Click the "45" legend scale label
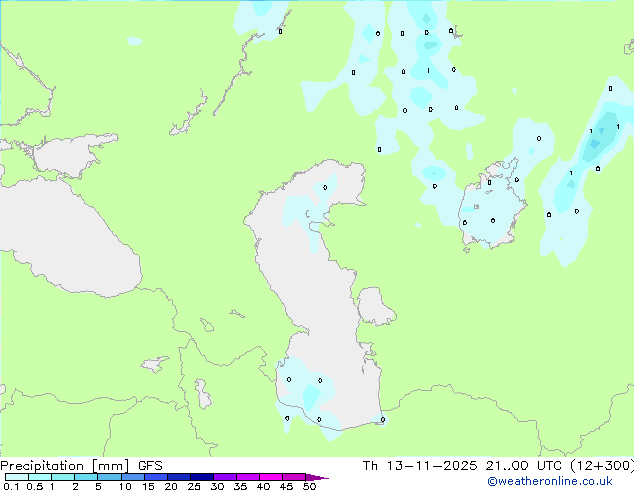634x490 pixels. point(286,486)
